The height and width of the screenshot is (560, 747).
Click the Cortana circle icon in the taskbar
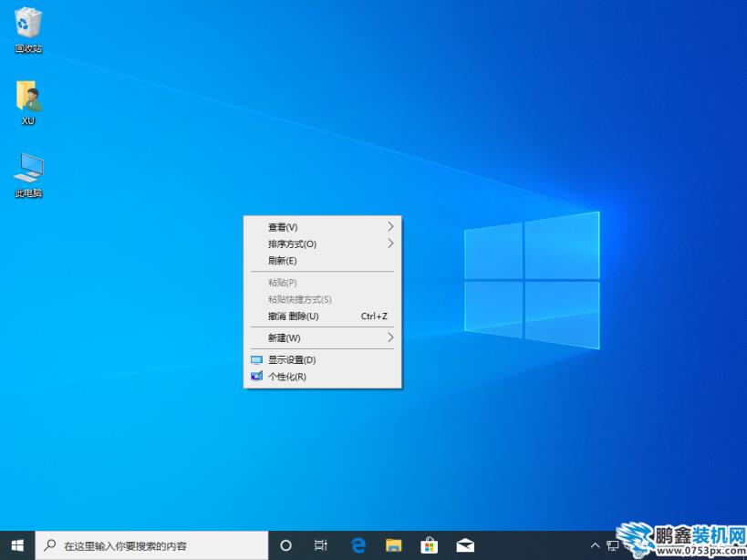285,545
